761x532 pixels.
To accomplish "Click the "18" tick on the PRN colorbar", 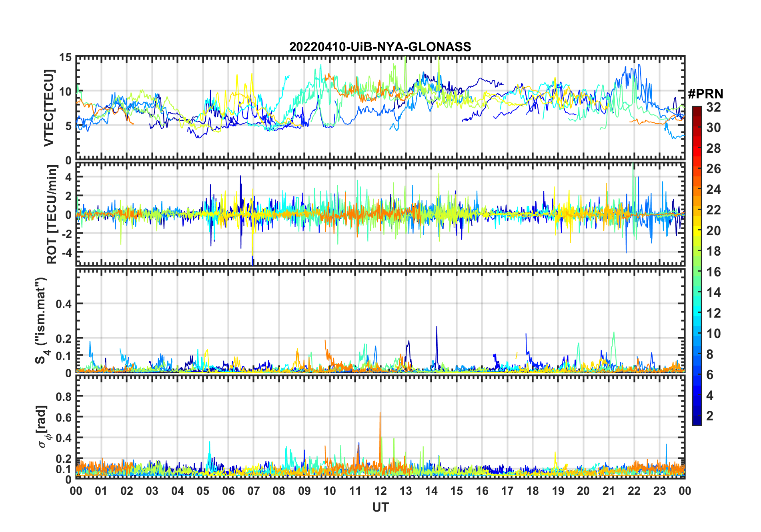I will tap(713, 251).
